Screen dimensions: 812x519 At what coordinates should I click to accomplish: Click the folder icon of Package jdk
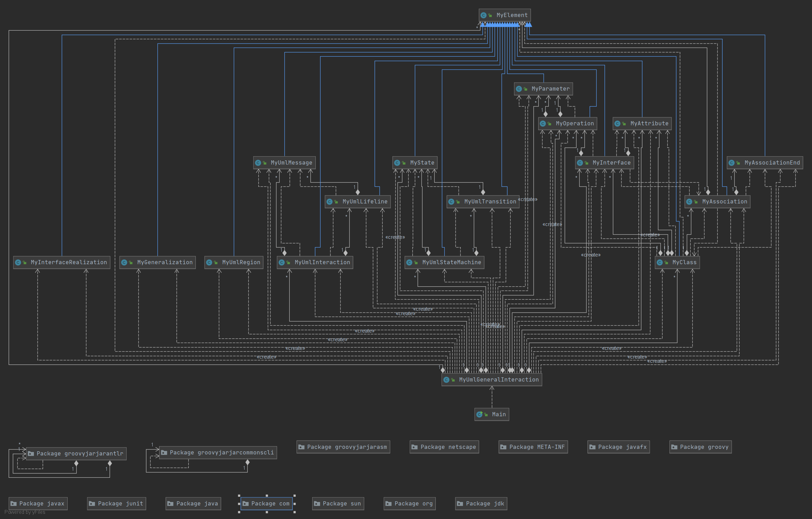460,503
